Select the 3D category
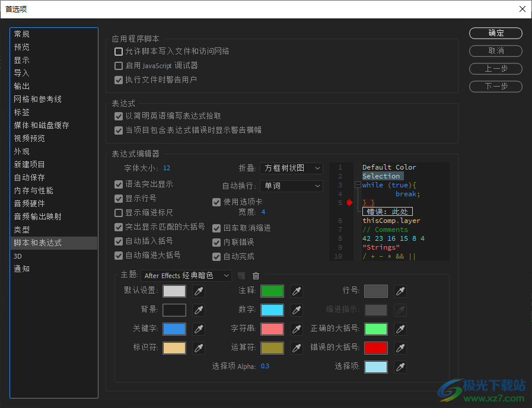The width and height of the screenshot is (532, 408). coord(54,256)
